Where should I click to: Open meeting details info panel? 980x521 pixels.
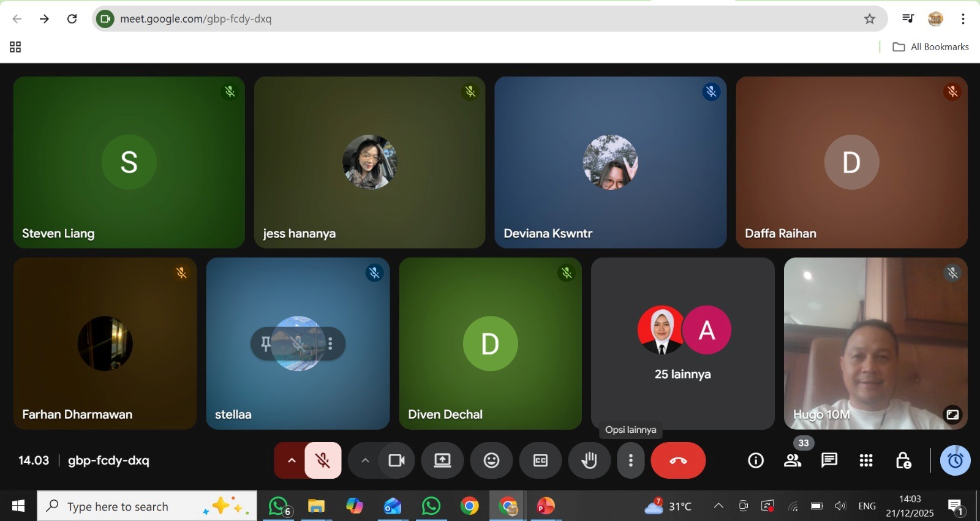(x=756, y=460)
